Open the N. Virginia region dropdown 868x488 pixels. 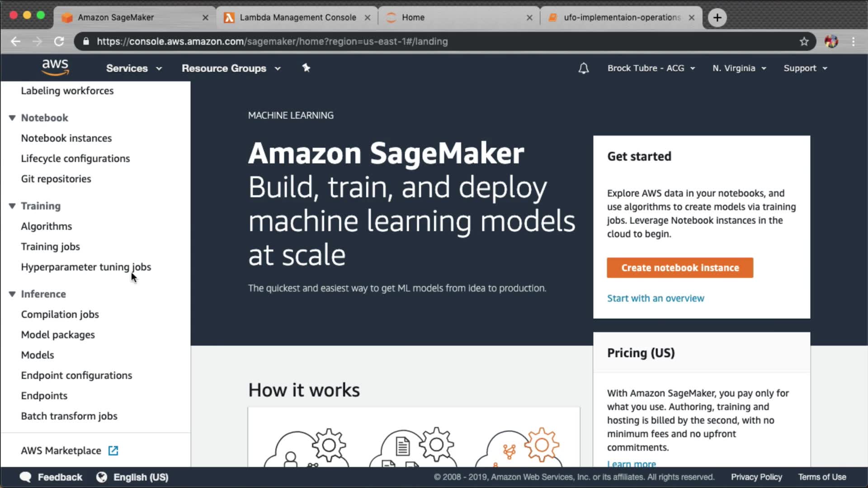[x=739, y=68]
